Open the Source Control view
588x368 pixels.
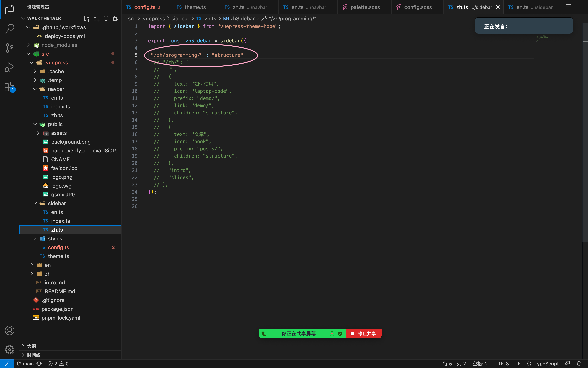tap(9, 48)
